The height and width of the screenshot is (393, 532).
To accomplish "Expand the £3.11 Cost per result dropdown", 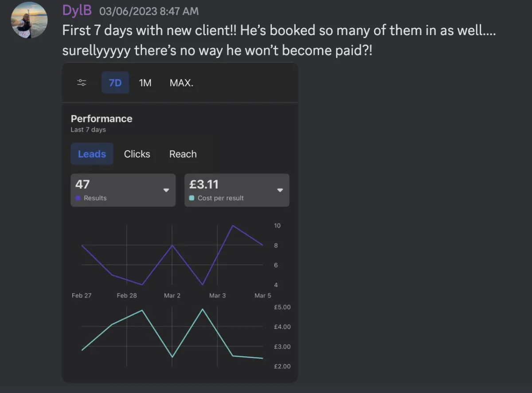I will point(237,190).
